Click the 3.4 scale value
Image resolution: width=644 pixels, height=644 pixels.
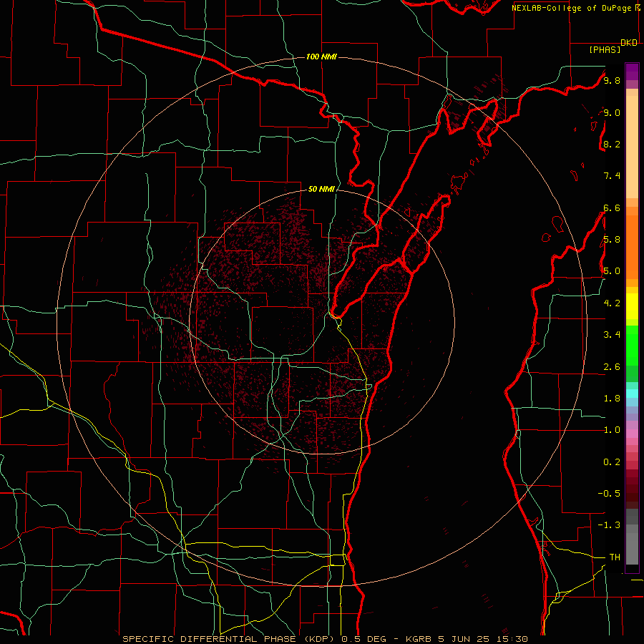[x=612, y=335]
